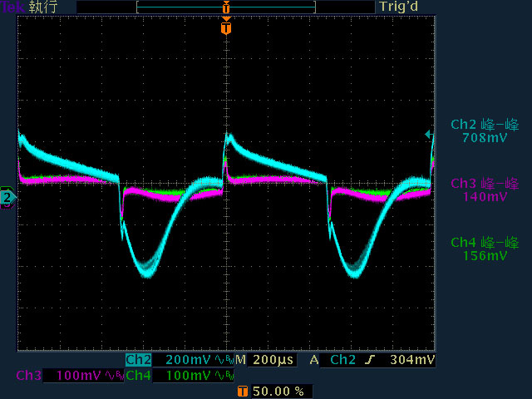Click the Ch2 200mV vertical scale readout
The image size is (532, 399).
[x=188, y=360]
